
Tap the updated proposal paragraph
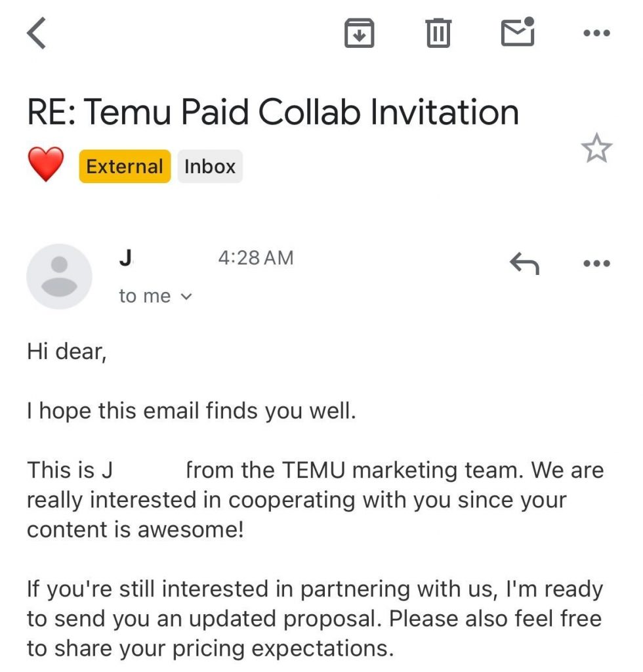click(315, 619)
